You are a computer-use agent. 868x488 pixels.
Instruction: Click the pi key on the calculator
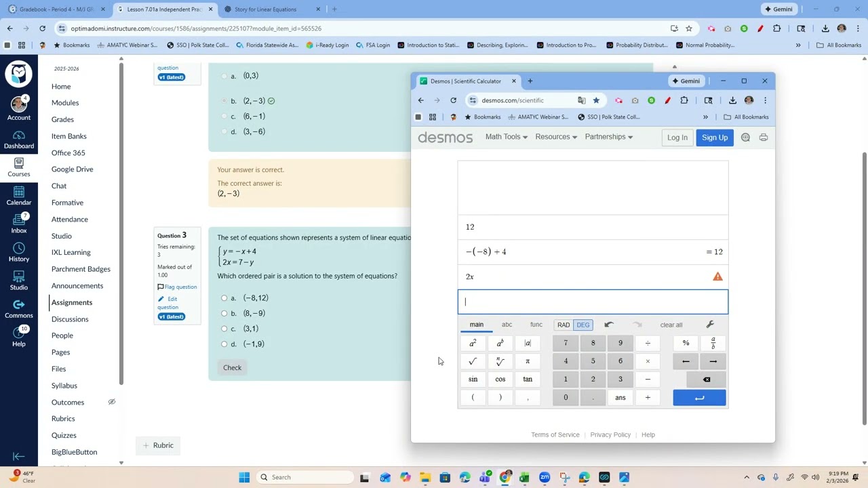(528, 361)
